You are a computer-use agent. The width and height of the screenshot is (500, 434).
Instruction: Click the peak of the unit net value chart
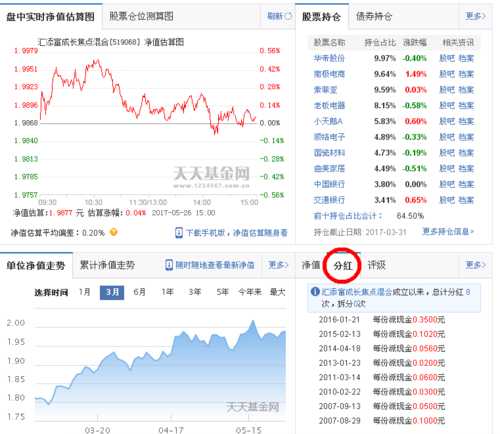point(253,321)
